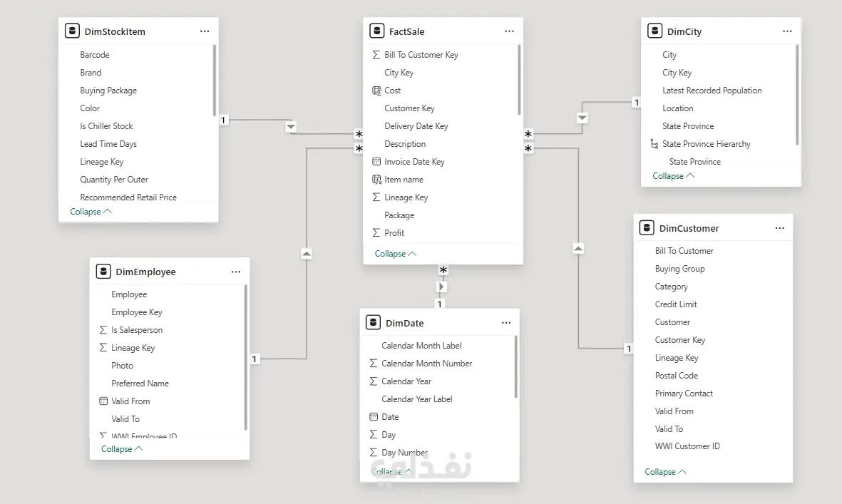This screenshot has height=504, width=842.
Task: Click the DimCustomer table database icon
Action: click(x=647, y=227)
